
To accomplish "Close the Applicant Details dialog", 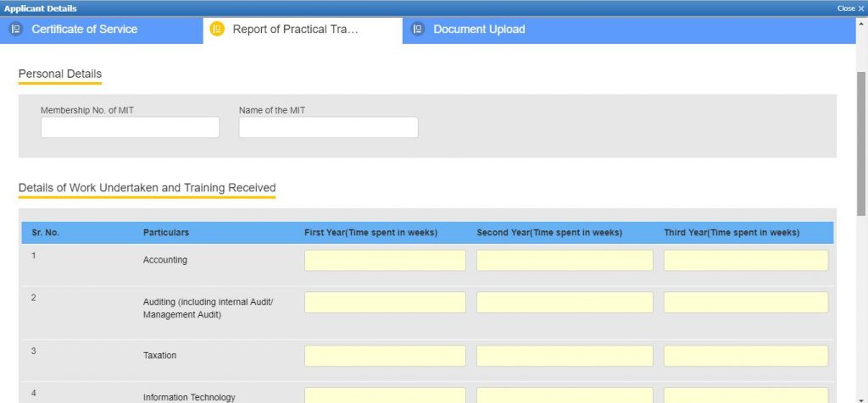I will [x=850, y=8].
